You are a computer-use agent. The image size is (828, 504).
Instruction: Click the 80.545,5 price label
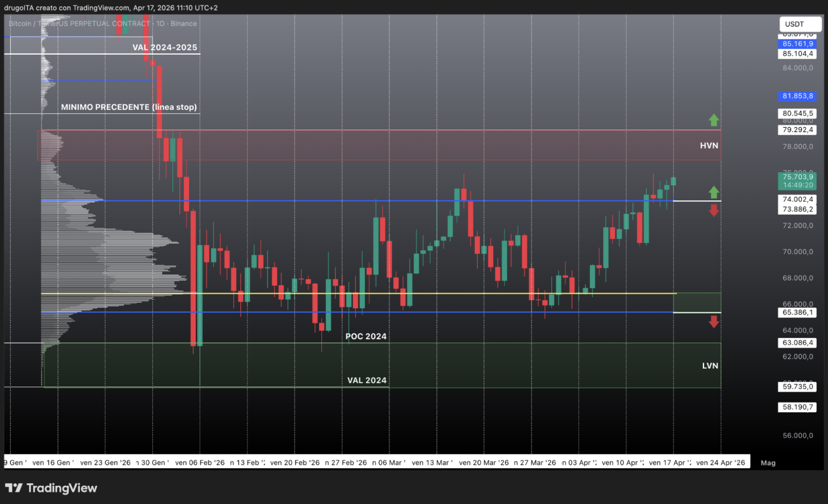pyautogui.click(x=797, y=113)
